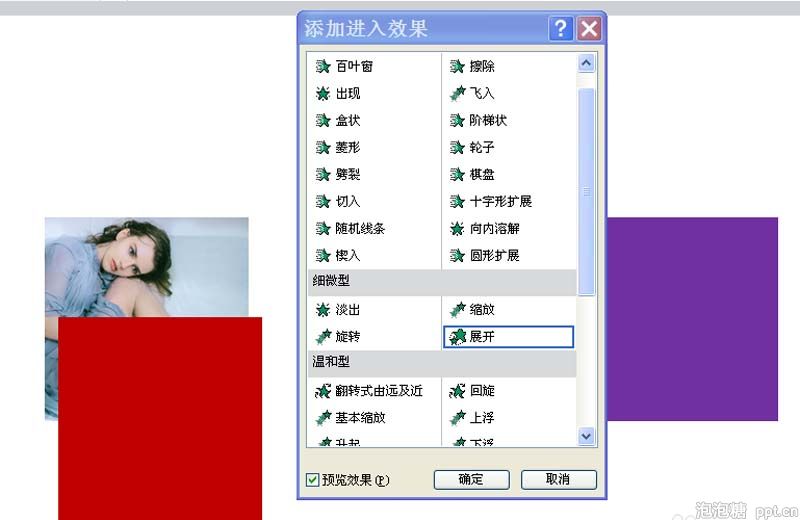Viewport: 800px width, 520px height.
Task: Select the 棋盘 effect icon
Action: 458,175
